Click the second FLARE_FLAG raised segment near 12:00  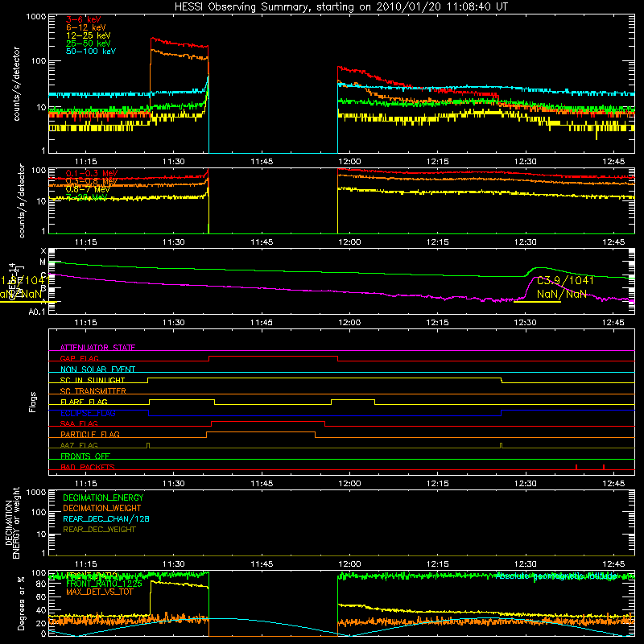[x=353, y=400]
